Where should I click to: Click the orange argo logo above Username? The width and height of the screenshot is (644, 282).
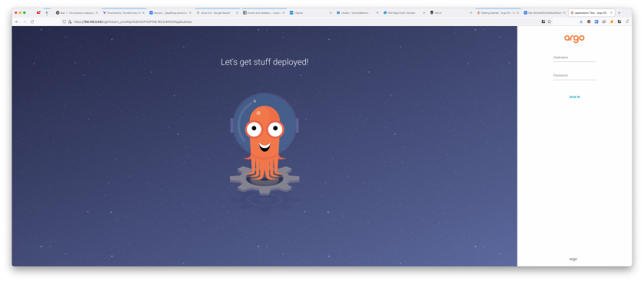[x=574, y=38]
